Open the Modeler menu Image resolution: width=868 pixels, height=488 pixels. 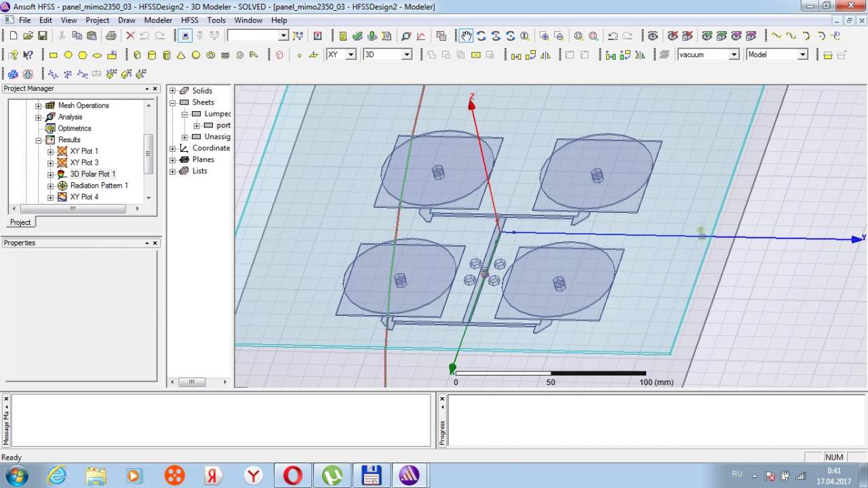click(x=158, y=20)
